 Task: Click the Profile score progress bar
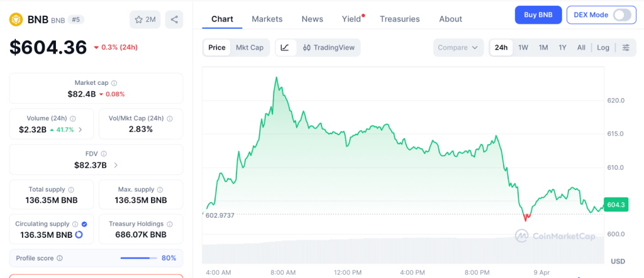(x=138, y=258)
